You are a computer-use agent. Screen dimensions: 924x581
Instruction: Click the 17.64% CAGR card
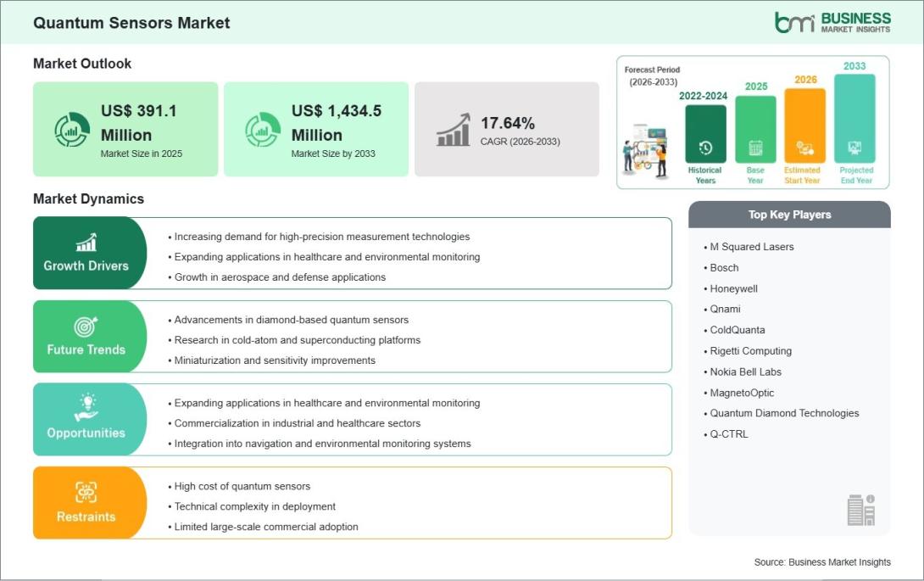[507, 129]
